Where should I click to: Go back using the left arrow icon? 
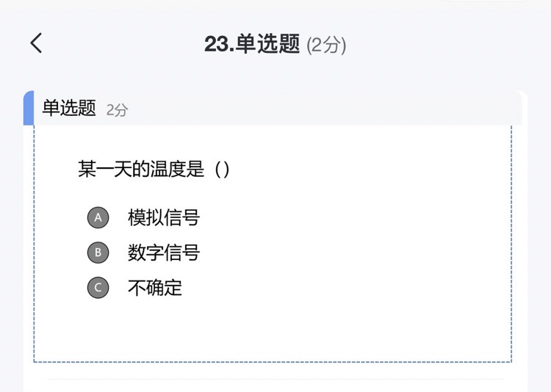(x=36, y=43)
